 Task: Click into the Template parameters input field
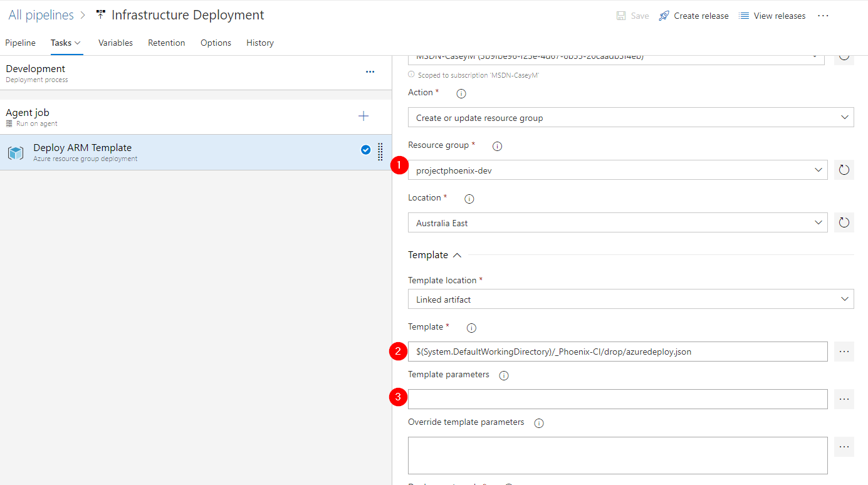617,399
